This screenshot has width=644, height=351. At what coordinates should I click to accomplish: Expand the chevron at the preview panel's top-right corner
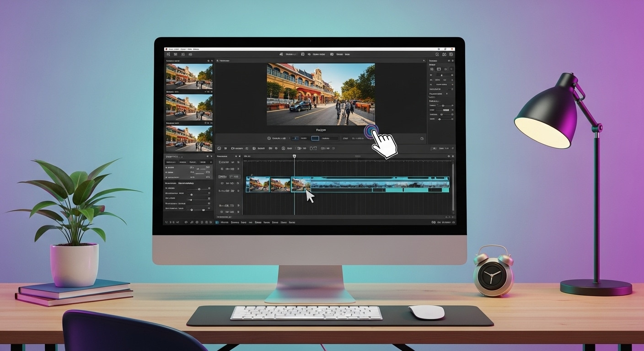(x=424, y=61)
